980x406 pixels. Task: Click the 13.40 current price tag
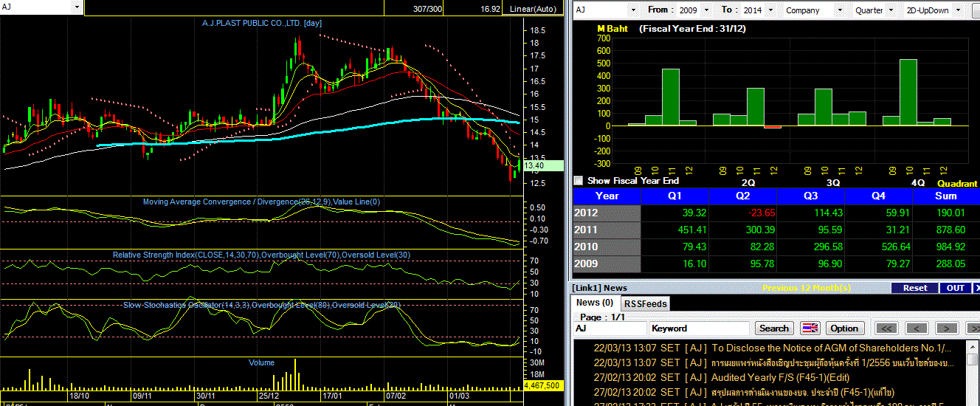click(543, 165)
